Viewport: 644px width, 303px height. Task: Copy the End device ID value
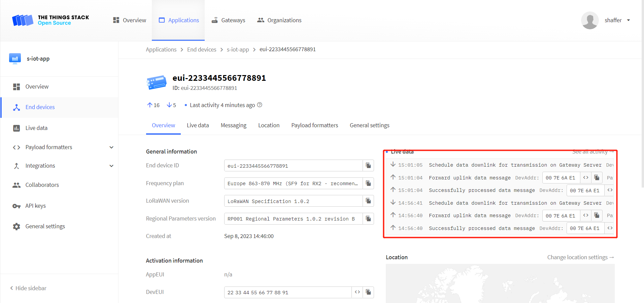(368, 166)
